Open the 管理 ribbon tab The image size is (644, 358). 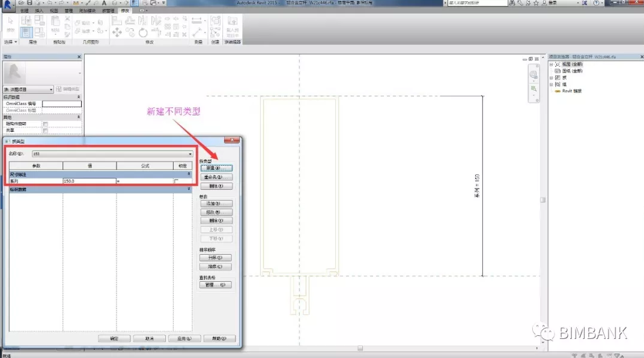68,11
